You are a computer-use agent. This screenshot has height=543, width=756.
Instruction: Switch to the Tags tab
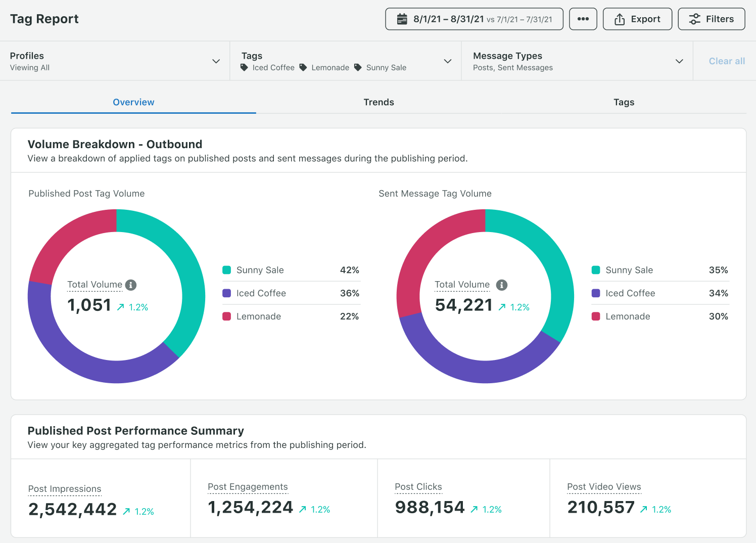pos(624,102)
